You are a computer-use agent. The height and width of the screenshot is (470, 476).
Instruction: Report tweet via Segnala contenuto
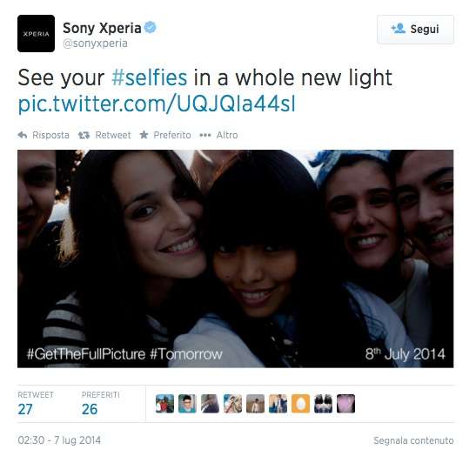pyautogui.click(x=413, y=440)
